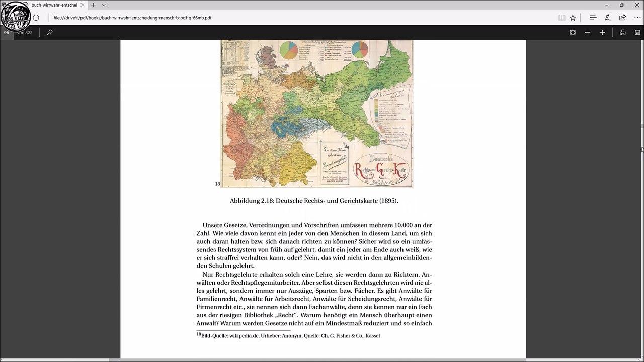
Task: Zoom out with the minus icon
Action: tap(587, 32)
